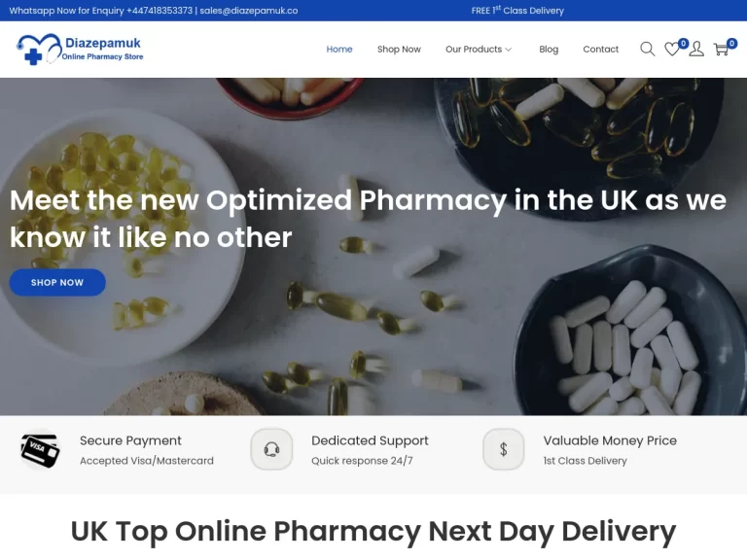Open the Blog menu item

tap(549, 49)
